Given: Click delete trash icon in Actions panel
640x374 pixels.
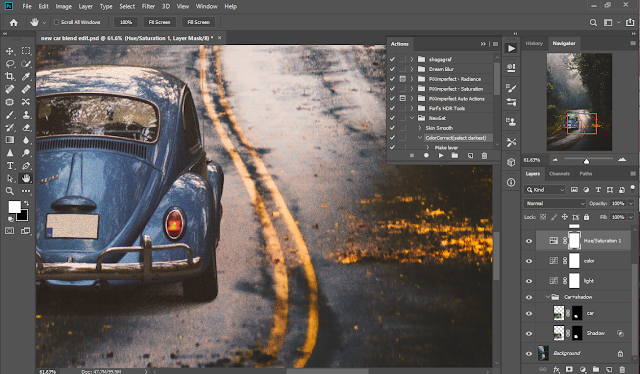Looking at the screenshot, I should (x=484, y=156).
